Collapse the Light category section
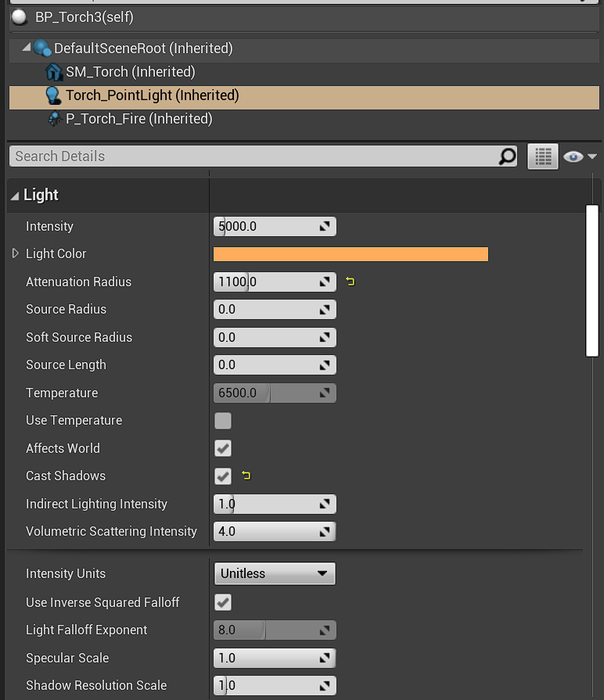The height and width of the screenshot is (700, 604). click(15, 196)
